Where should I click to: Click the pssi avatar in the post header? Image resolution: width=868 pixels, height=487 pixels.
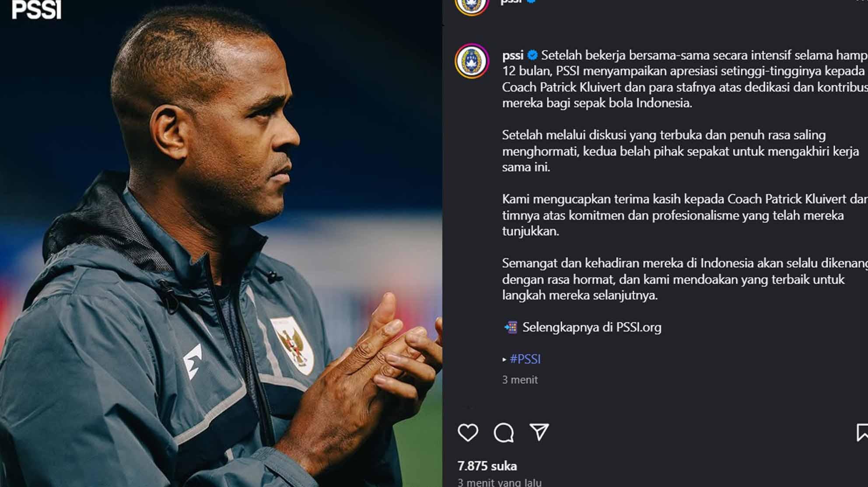pyautogui.click(x=472, y=5)
